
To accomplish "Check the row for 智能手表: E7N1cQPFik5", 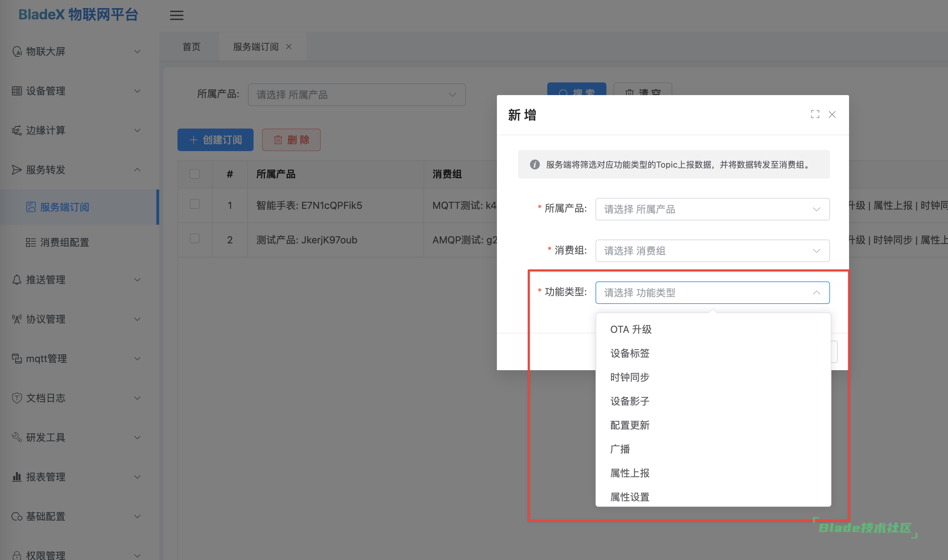I will click(195, 204).
